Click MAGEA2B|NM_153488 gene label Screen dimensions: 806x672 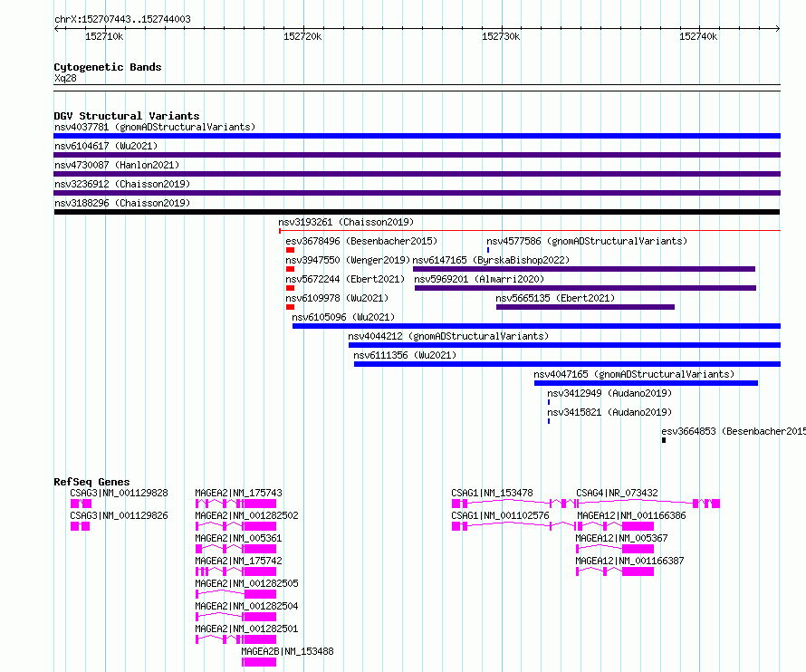287,651
